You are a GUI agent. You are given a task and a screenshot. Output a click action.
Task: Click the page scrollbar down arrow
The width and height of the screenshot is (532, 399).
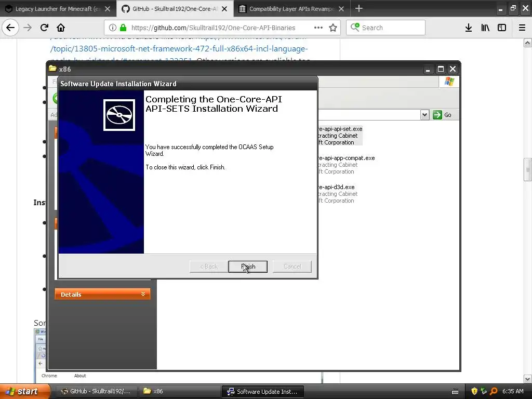tap(528, 379)
